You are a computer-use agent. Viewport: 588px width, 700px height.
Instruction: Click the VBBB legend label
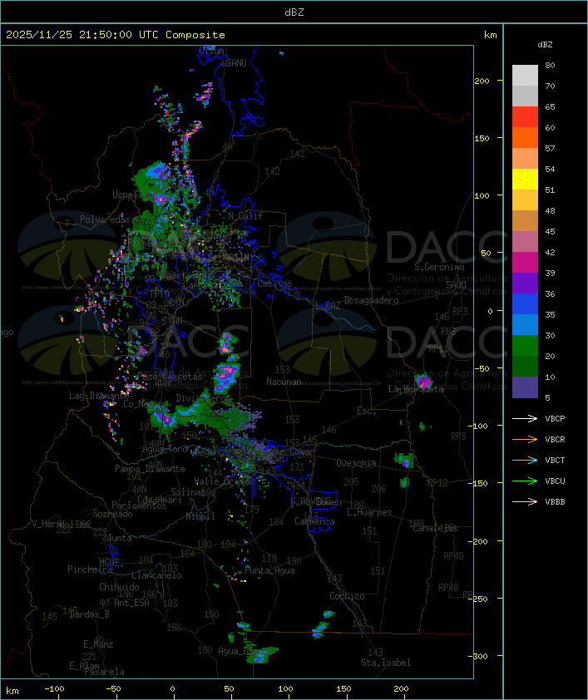[555, 502]
